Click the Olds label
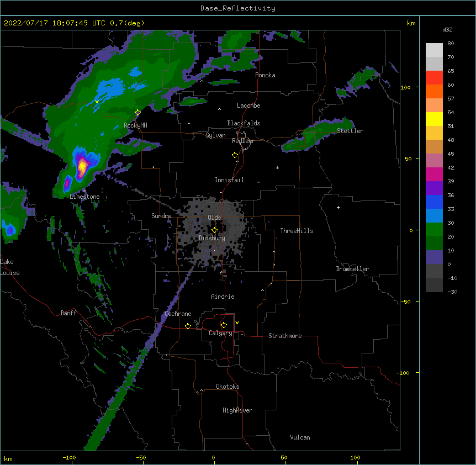 pyautogui.click(x=214, y=218)
